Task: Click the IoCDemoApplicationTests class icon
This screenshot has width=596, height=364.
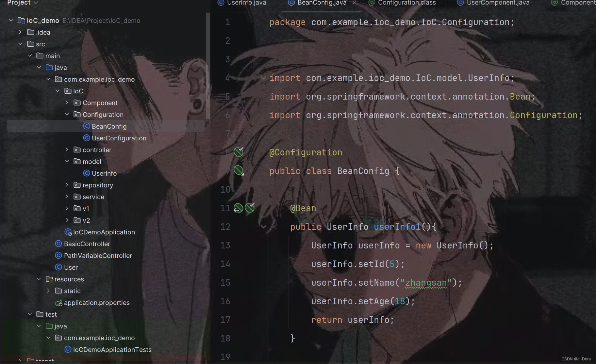Action: pyautogui.click(x=68, y=350)
